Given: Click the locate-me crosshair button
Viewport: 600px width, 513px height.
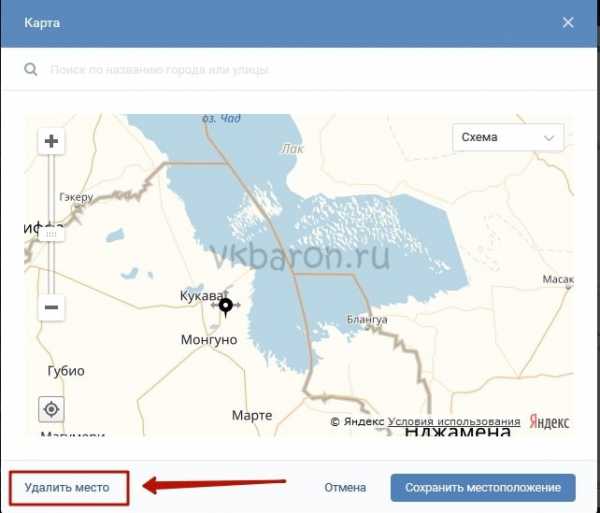Looking at the screenshot, I should click(x=51, y=409).
